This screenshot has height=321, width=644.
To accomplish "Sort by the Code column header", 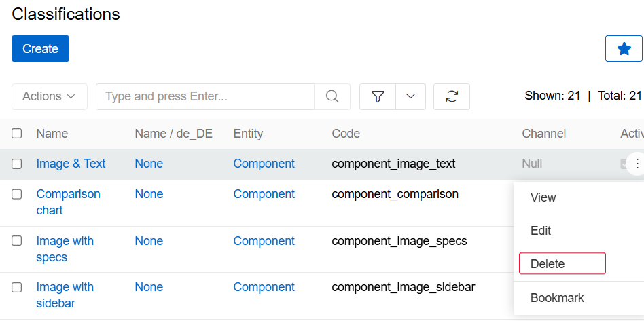I will pos(346,134).
